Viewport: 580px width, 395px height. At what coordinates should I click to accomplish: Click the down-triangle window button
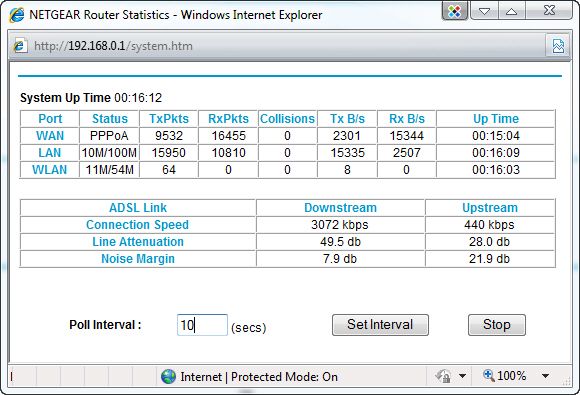pos(485,11)
